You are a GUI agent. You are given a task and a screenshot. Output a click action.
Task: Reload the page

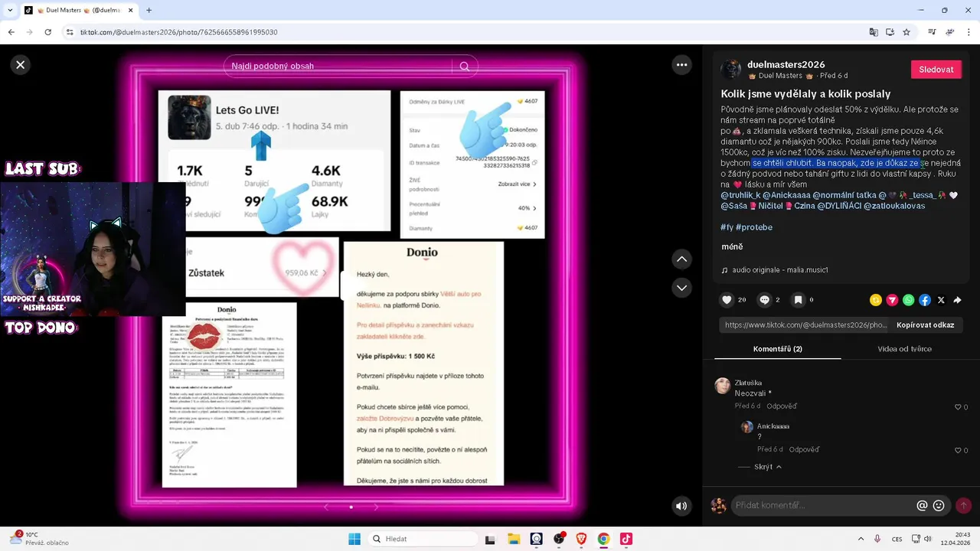(48, 32)
